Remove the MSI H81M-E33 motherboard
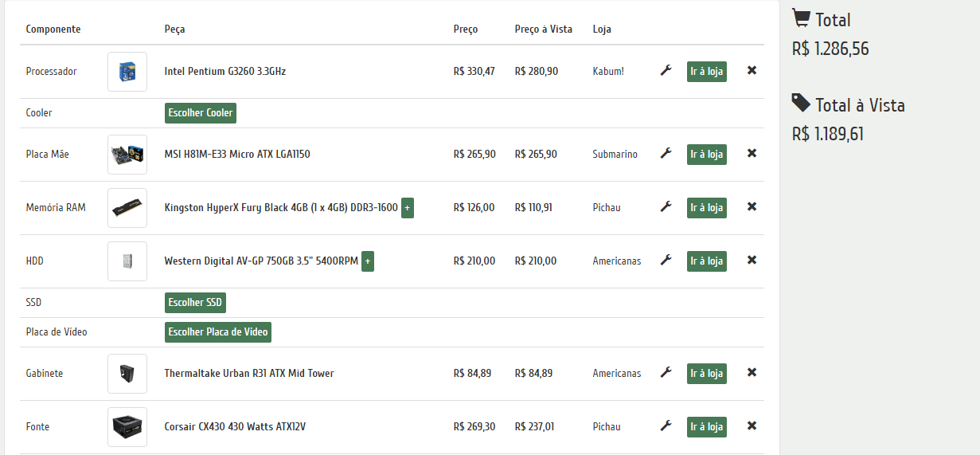 [x=752, y=154]
